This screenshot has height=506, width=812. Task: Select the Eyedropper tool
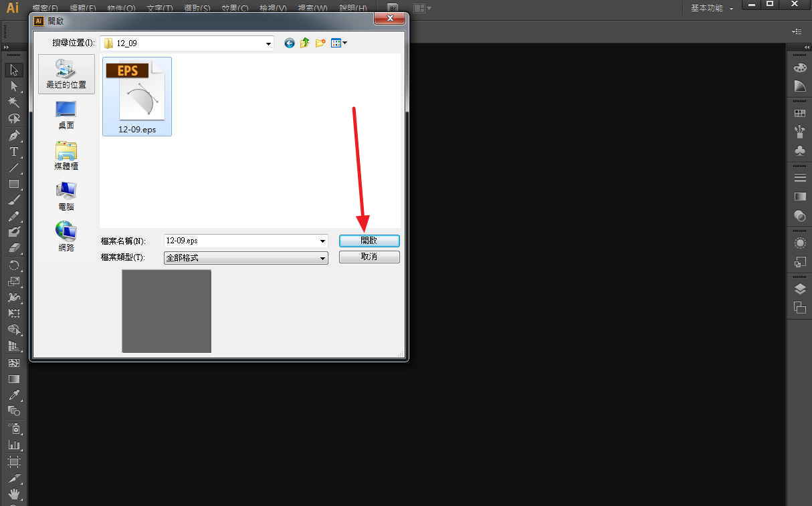[x=13, y=395]
